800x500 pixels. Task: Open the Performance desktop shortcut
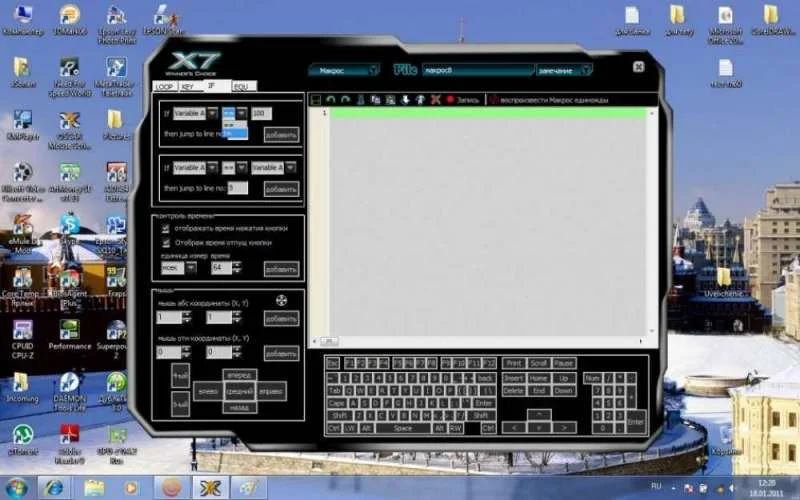tap(69, 335)
